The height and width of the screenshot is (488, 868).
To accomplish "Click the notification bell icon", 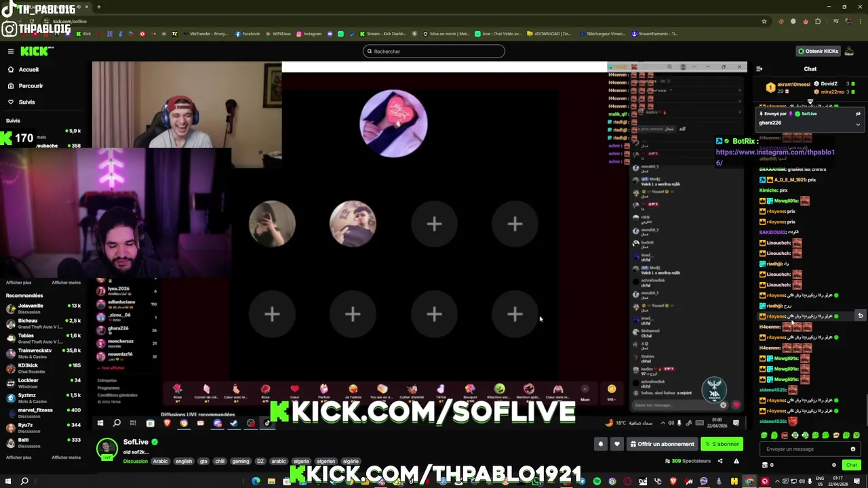I will [600, 444].
